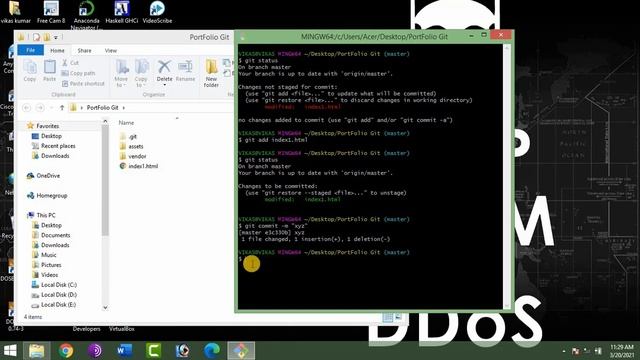
Task: Click the Cut command
Action: pyautogui.click(x=70, y=63)
